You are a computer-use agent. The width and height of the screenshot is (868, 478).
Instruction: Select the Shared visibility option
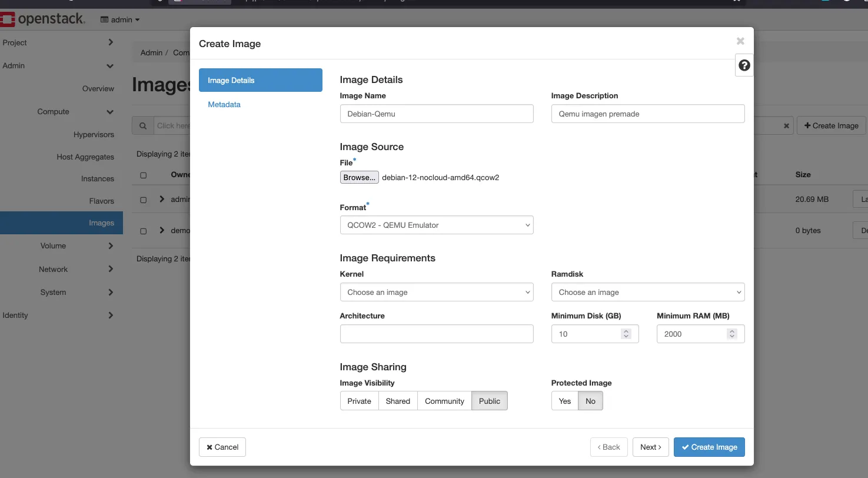click(x=397, y=401)
